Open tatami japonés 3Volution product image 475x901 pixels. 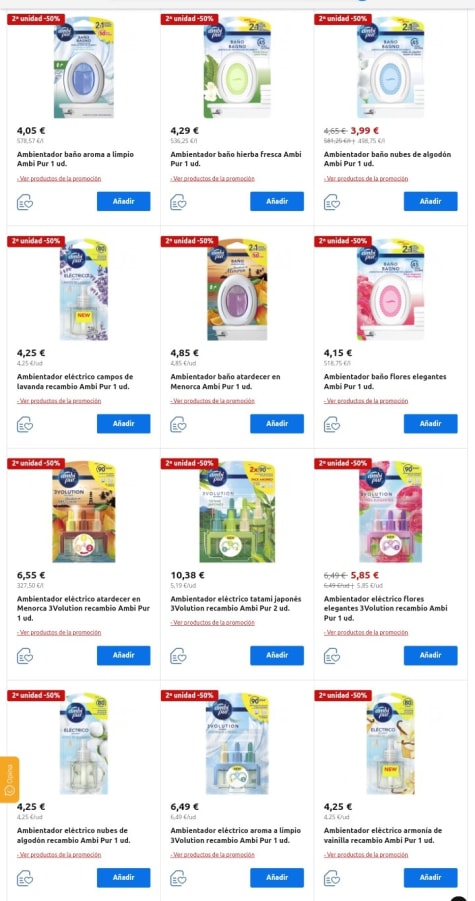point(237,512)
